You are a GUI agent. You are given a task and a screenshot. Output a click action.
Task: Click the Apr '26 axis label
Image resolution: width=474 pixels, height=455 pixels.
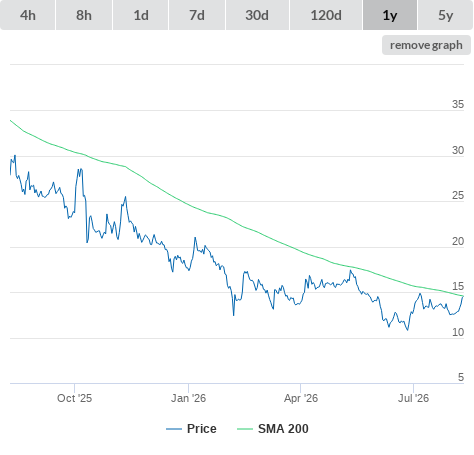click(x=301, y=398)
